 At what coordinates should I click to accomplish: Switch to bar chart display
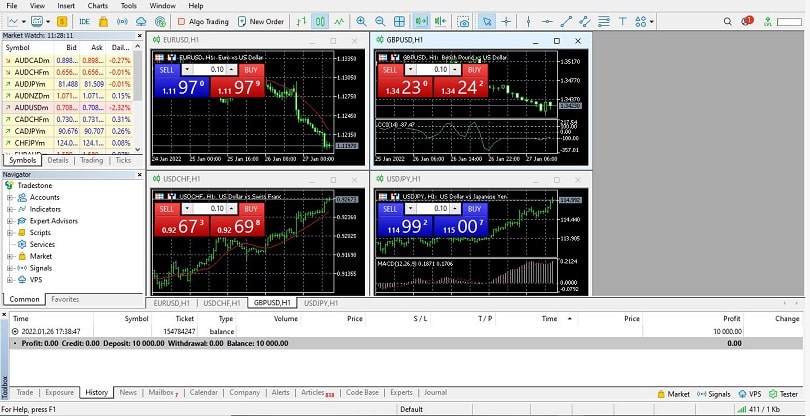click(x=302, y=22)
